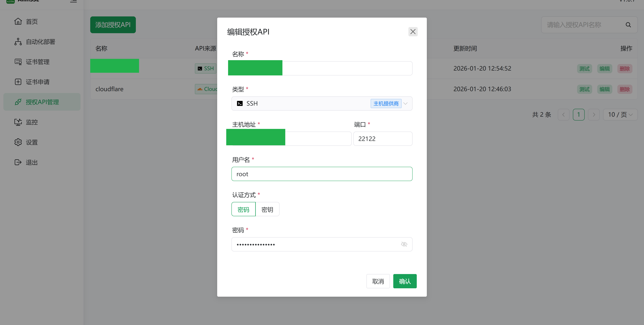Image resolution: width=644 pixels, height=325 pixels.
Task: Click 编辑 in the cloudflare row
Action: (604, 89)
